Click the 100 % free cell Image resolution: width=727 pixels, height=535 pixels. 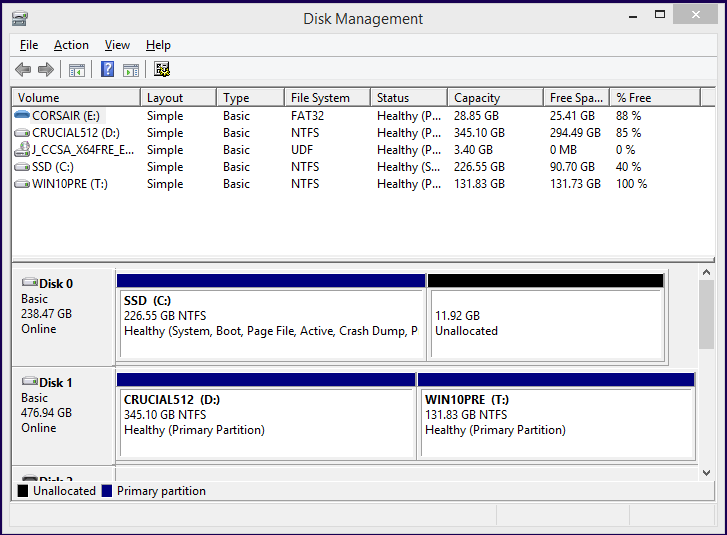point(631,184)
